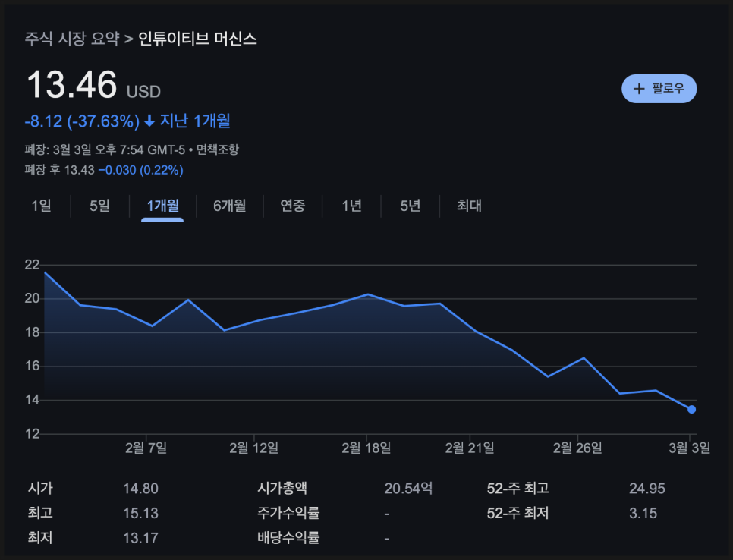Click the y-axis label 12

[33, 434]
